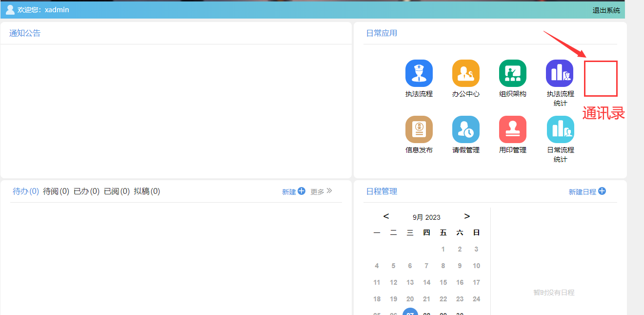Switch to the 待办 tab

(x=25, y=191)
